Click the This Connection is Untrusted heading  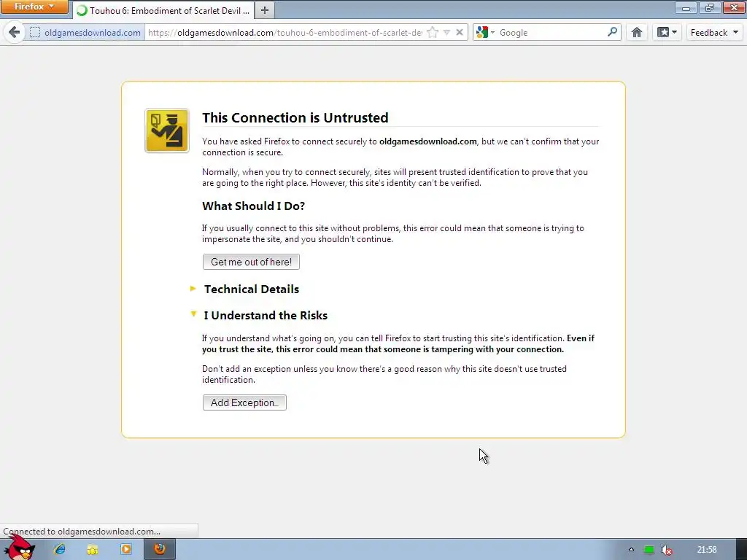click(295, 117)
